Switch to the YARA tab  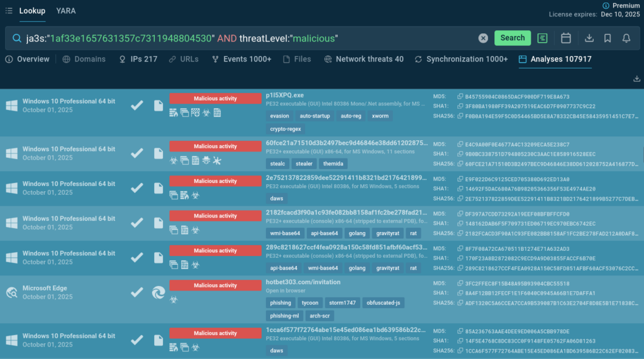coord(66,11)
